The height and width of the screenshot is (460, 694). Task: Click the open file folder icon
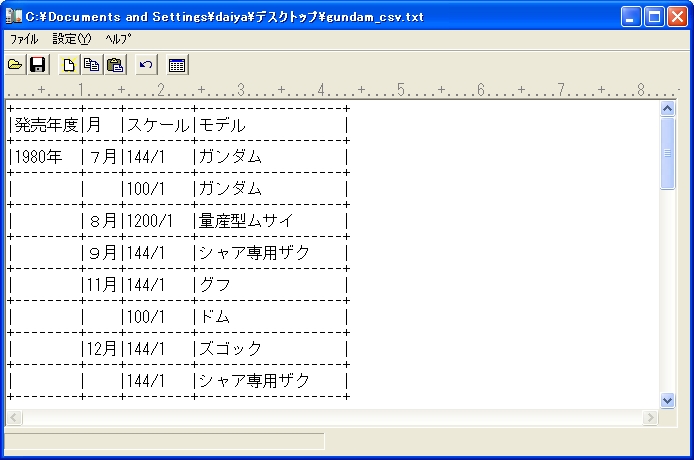pos(15,65)
